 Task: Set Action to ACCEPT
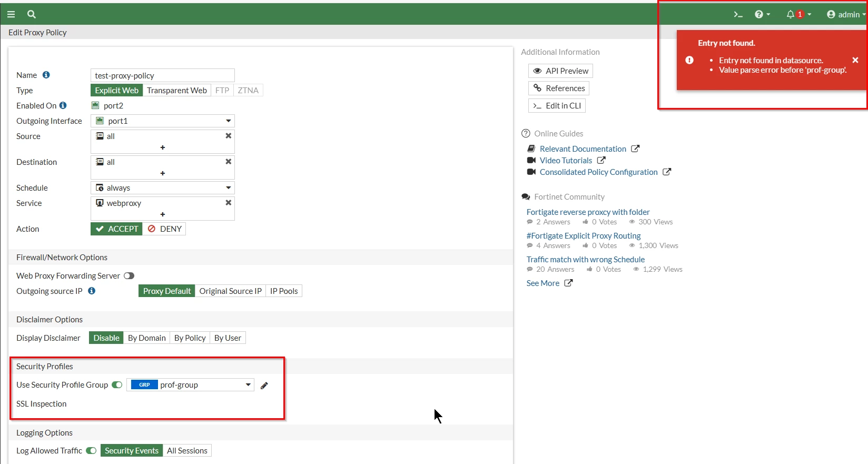(116, 229)
